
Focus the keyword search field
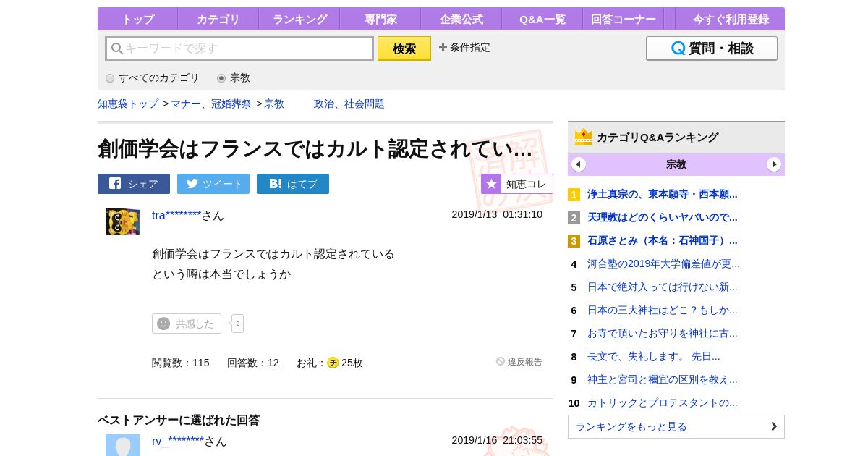(x=239, y=48)
